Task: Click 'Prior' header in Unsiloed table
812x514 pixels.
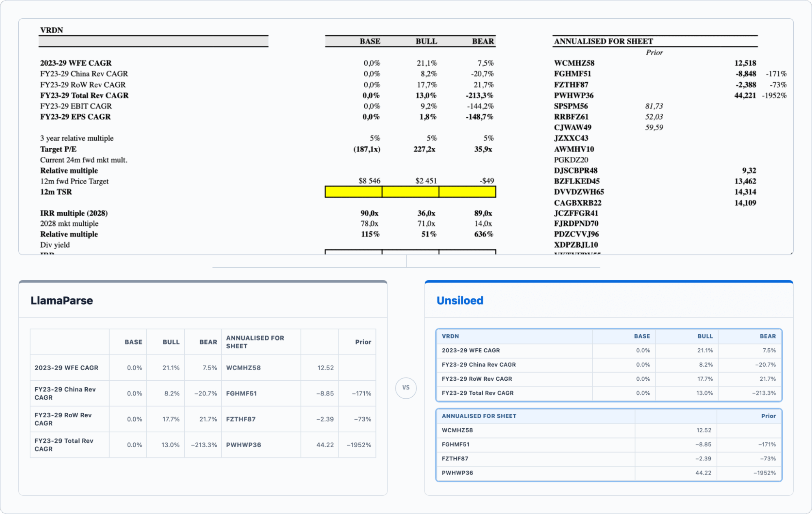Action: click(769, 416)
